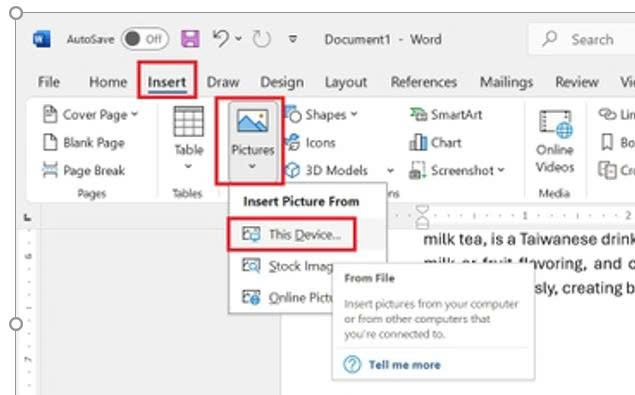
Task: Insert an Online Videos item
Action: tap(555, 141)
